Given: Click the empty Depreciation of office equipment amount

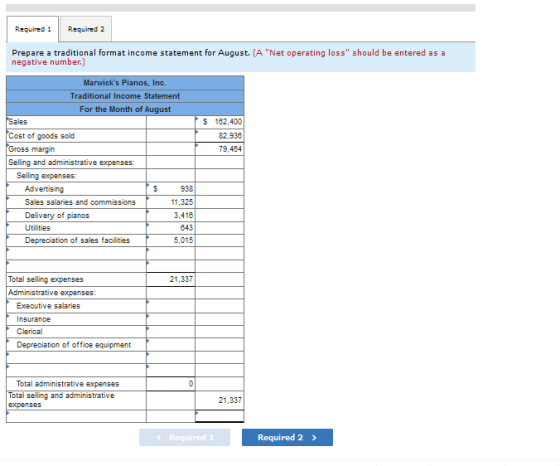Looking at the screenshot, I should click(171, 345).
